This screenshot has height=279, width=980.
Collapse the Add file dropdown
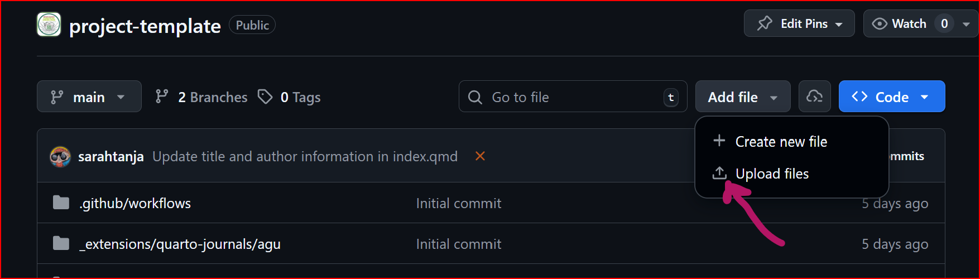[x=742, y=97]
